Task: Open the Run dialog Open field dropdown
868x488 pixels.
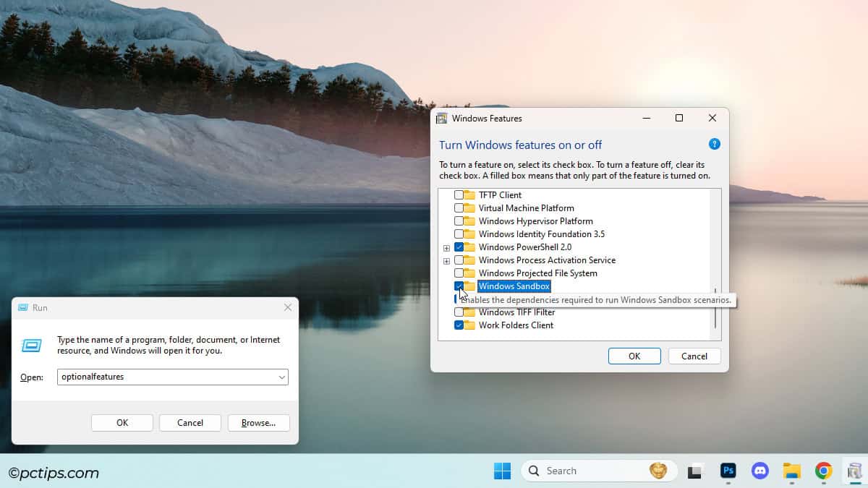Action: point(281,377)
